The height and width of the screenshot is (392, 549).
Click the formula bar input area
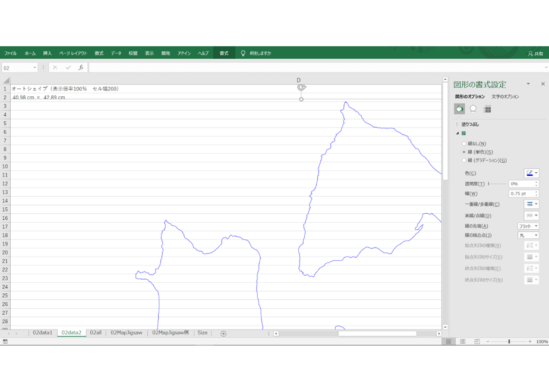point(316,68)
